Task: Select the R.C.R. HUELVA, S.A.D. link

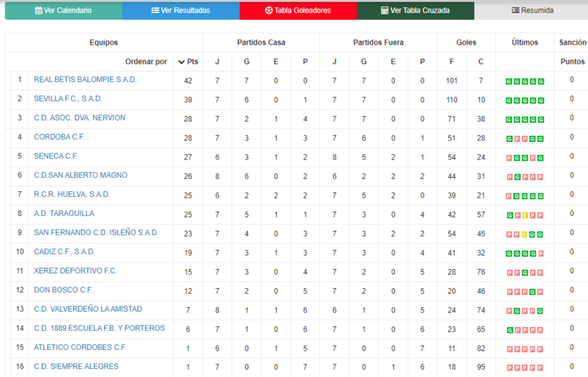Action: [x=71, y=194]
